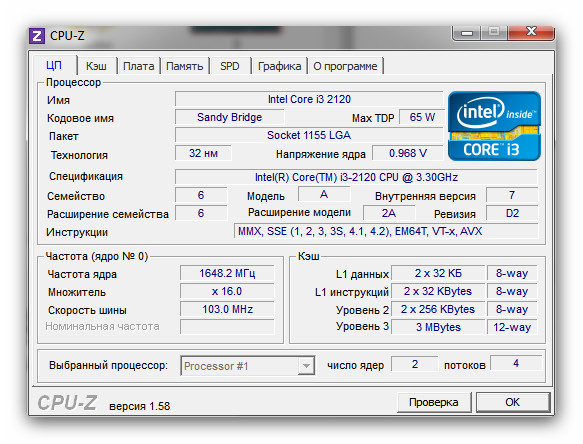
Task: Open the О программе tab
Action: (x=345, y=66)
